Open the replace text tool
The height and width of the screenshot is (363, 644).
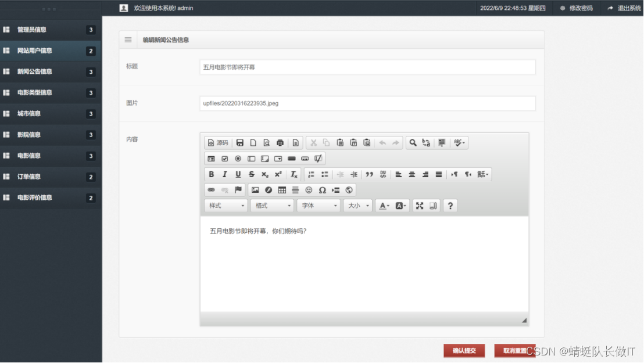(x=426, y=143)
